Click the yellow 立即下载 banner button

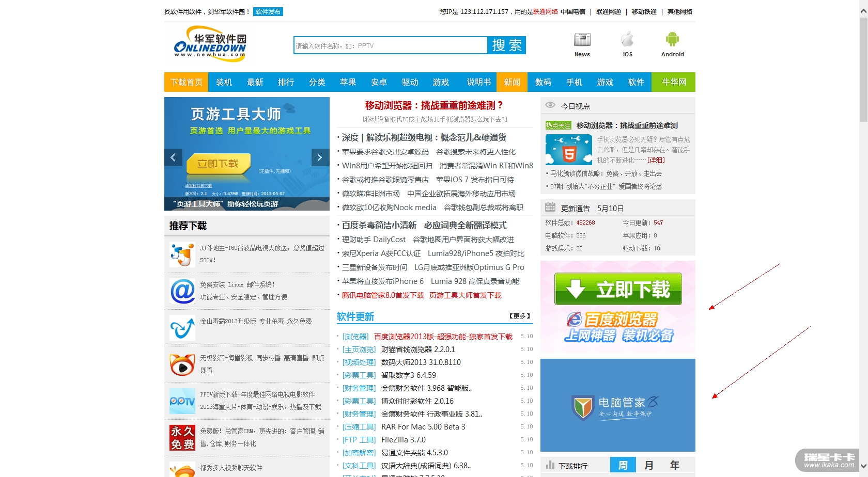[219, 164]
